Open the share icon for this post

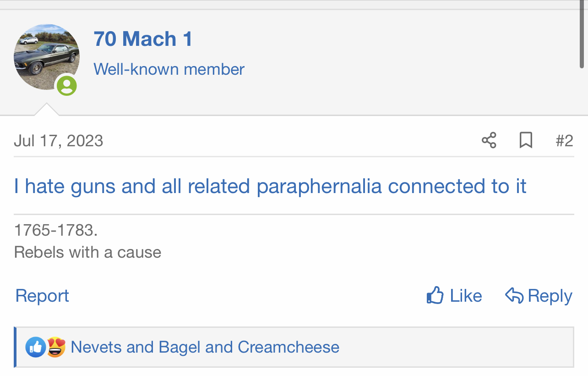[489, 140]
